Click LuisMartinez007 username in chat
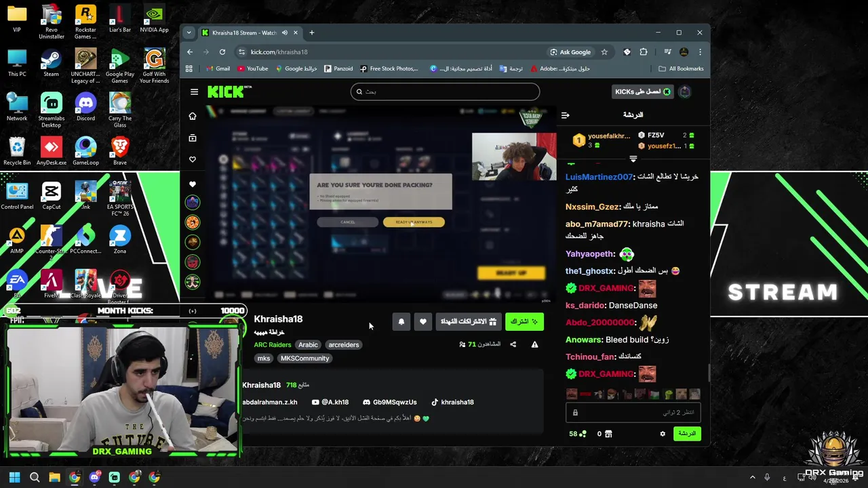Viewport: 868px width, 488px height. point(599,177)
